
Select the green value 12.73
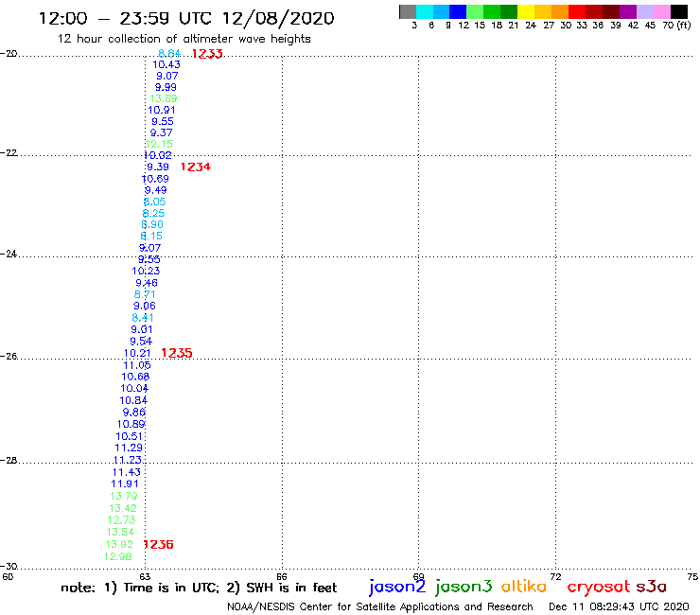click(x=121, y=519)
